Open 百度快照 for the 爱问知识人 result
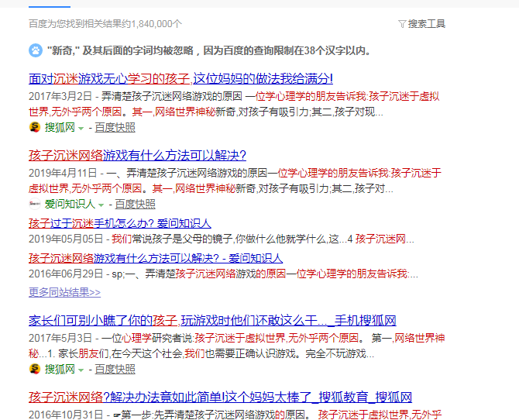Image resolution: width=519 pixels, height=420 pixels. (135, 204)
